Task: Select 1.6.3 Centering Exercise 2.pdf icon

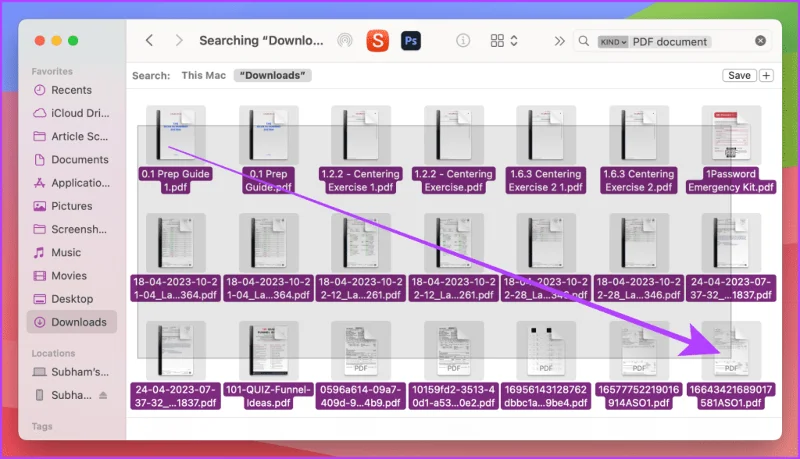Action: click(x=639, y=135)
